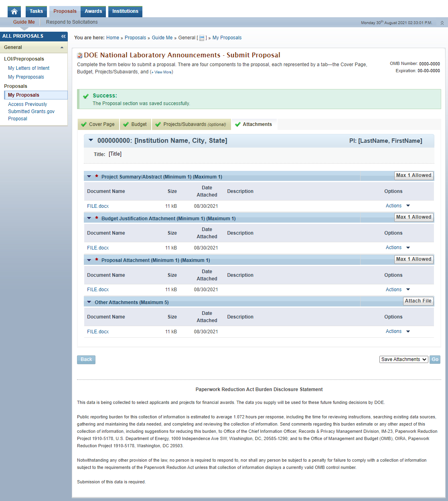Image resolution: width=448 pixels, height=501 pixels.
Task: Go to Home in breadcrumb
Action: pyautogui.click(x=113, y=38)
